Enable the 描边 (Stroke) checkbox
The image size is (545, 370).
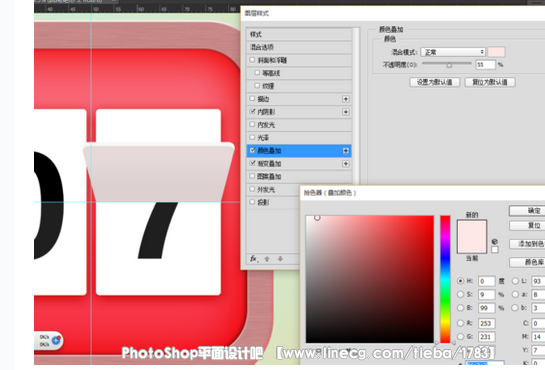[252, 99]
